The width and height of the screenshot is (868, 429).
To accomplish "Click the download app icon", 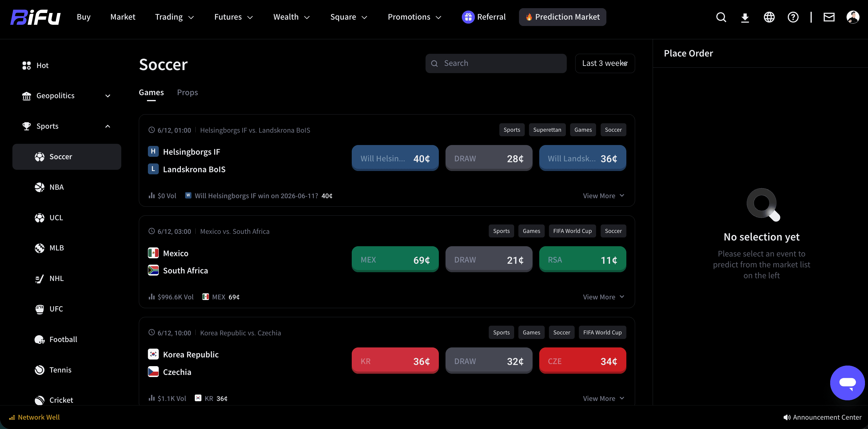I will click(745, 17).
